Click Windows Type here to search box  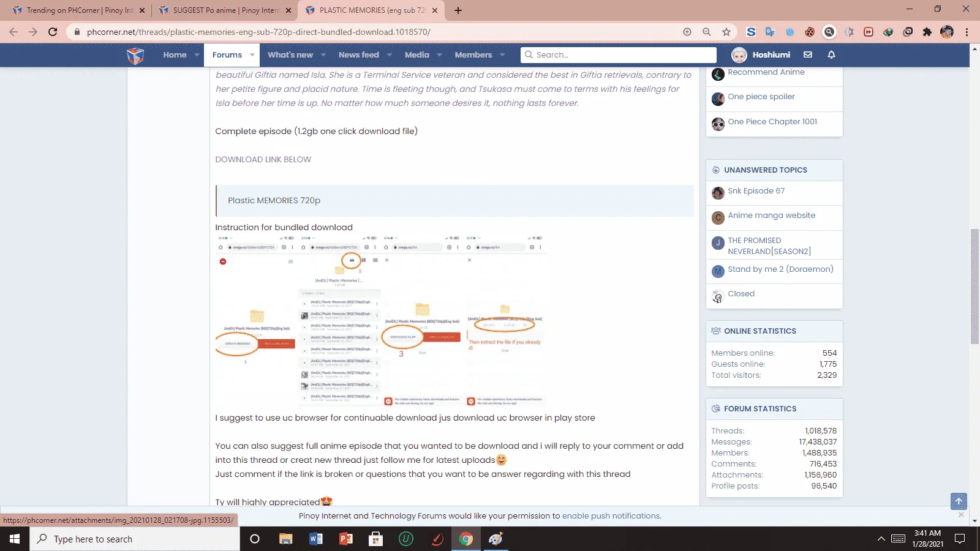click(135, 539)
